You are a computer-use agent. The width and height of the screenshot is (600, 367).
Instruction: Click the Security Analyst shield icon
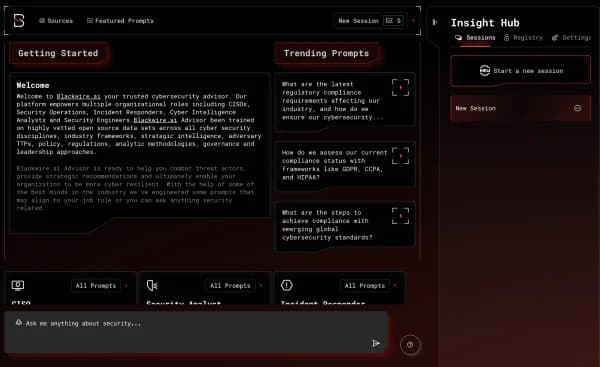pos(152,285)
